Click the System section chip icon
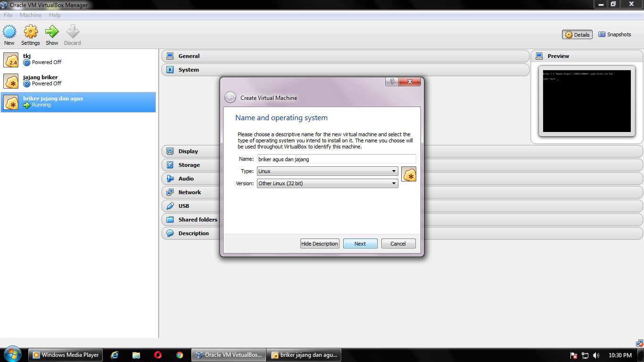The image size is (644, 362). (x=170, y=70)
